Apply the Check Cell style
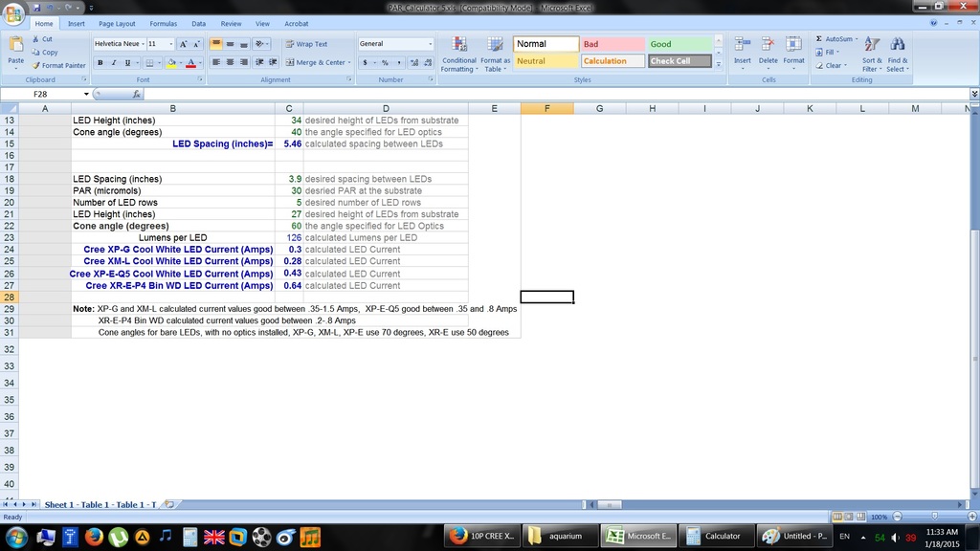 click(x=679, y=61)
